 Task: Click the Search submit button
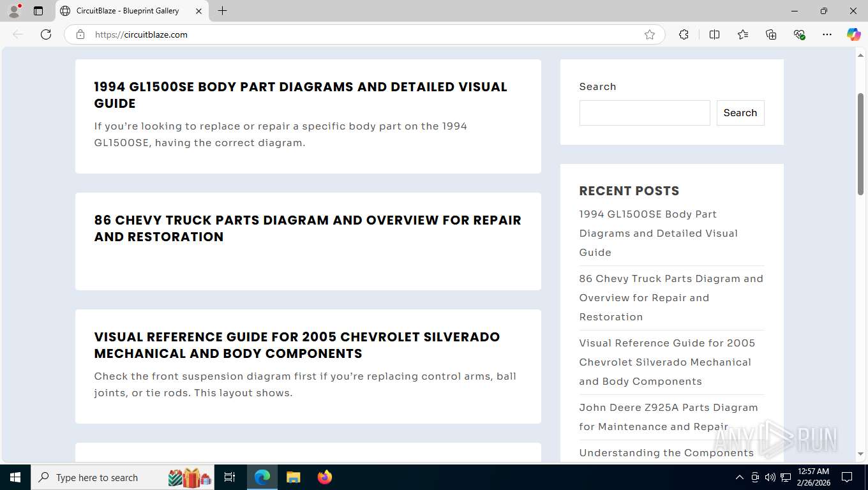point(740,113)
